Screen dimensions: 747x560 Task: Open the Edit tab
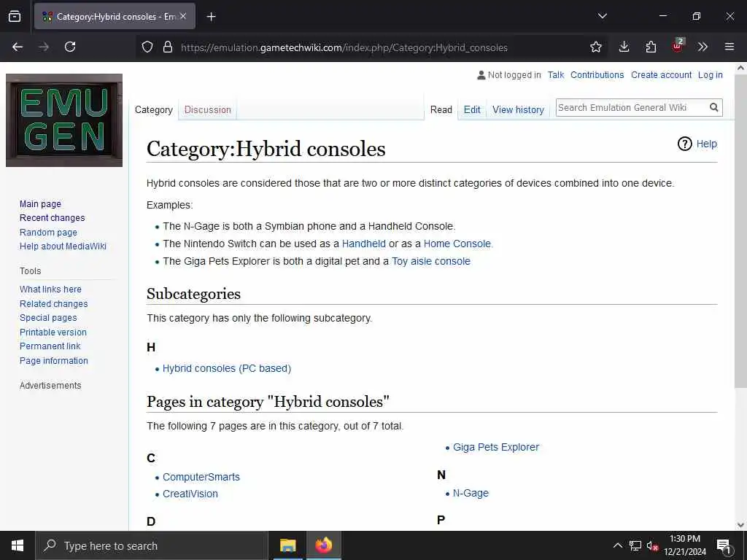[472, 109]
